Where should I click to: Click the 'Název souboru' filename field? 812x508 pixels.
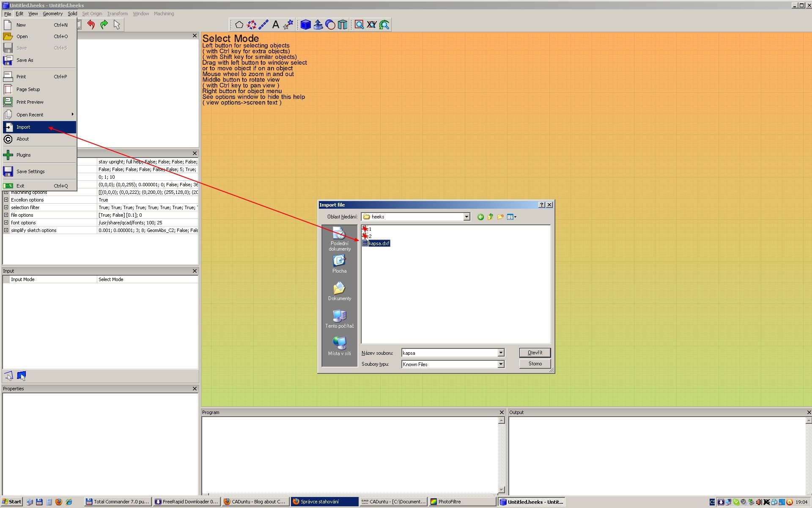point(449,353)
